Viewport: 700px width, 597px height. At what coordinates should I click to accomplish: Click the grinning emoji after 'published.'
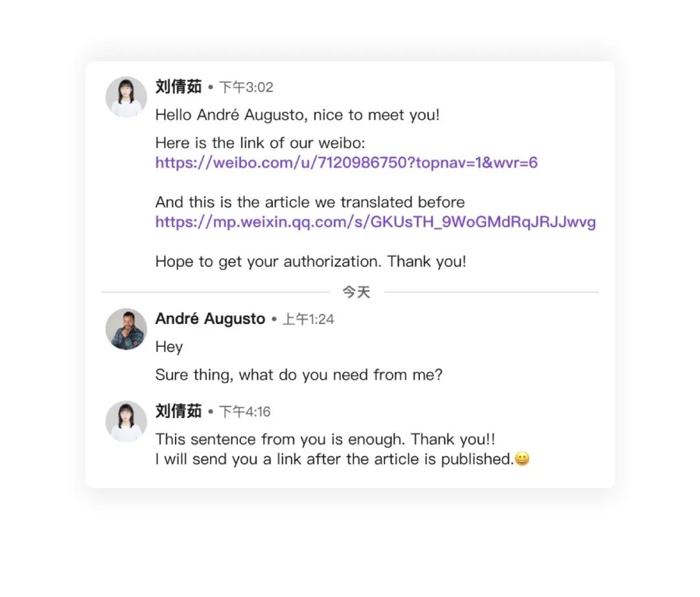(x=522, y=458)
